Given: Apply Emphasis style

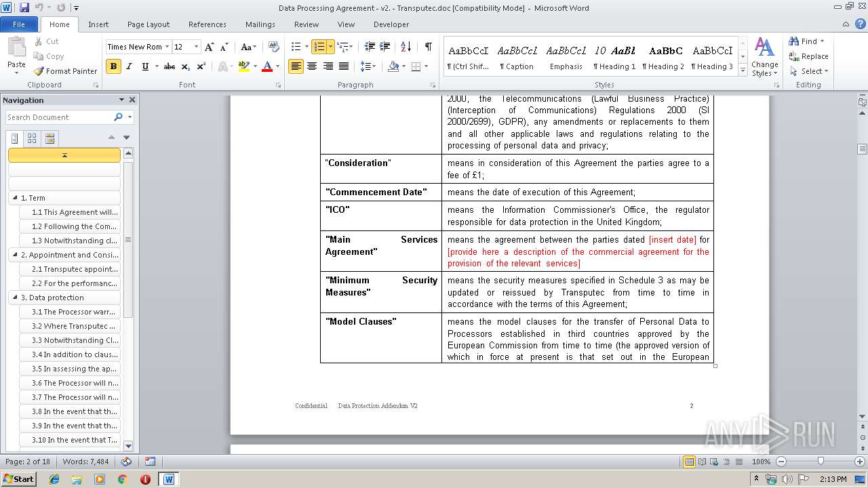Looking at the screenshot, I should click(x=566, y=58).
